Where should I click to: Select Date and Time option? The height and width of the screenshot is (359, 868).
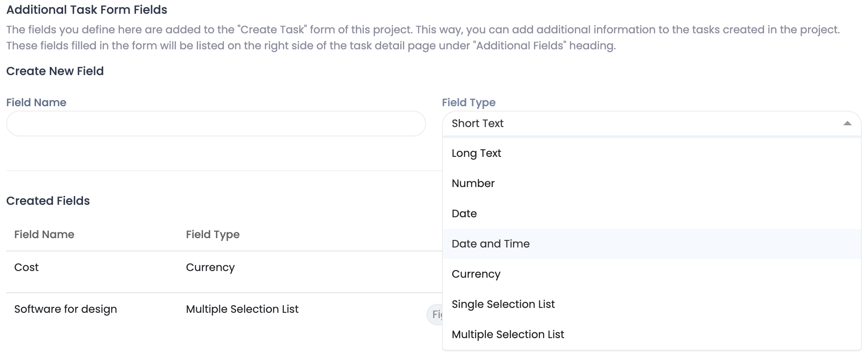tap(490, 244)
